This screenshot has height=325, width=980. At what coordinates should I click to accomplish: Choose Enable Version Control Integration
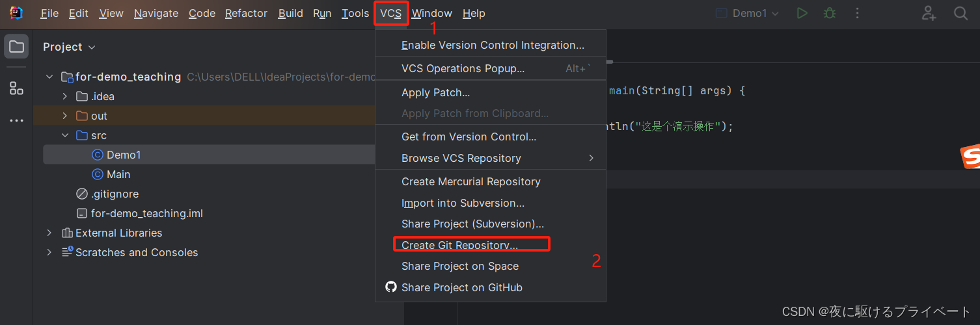click(x=491, y=45)
